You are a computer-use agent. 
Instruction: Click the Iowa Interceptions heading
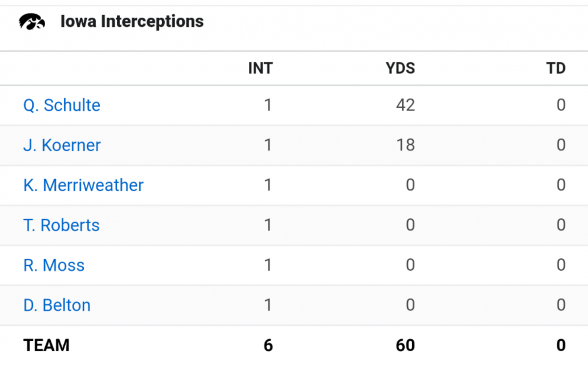point(132,22)
